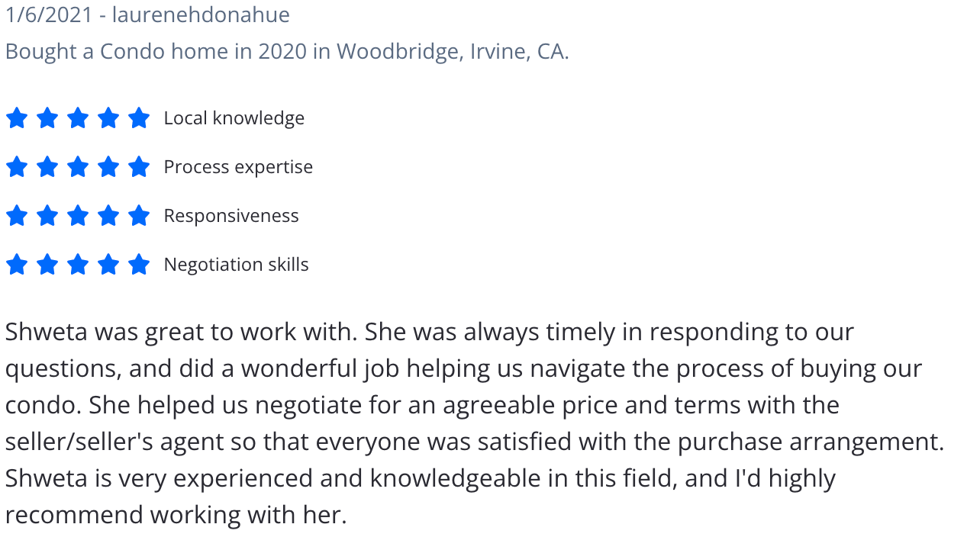Click the second star of Responsiveness rating
This screenshot has width=980, height=537.
(x=47, y=216)
